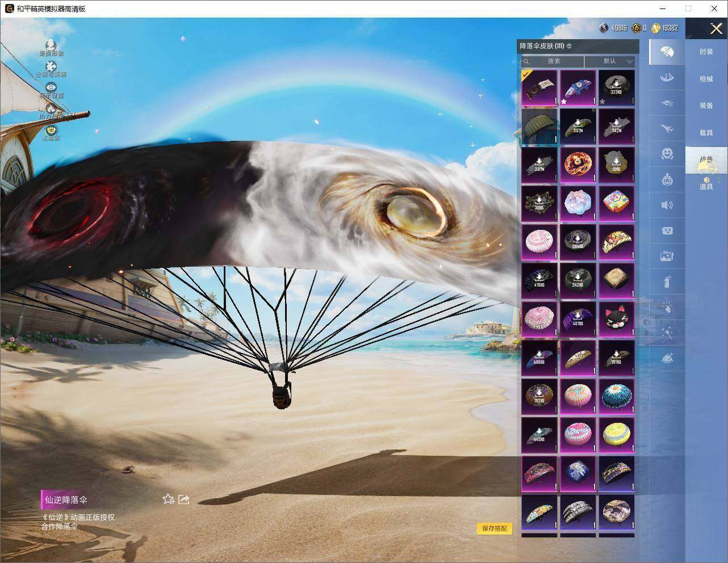Select the black cat face parachute
Image resolution: width=728 pixels, height=563 pixels.
coord(617,319)
